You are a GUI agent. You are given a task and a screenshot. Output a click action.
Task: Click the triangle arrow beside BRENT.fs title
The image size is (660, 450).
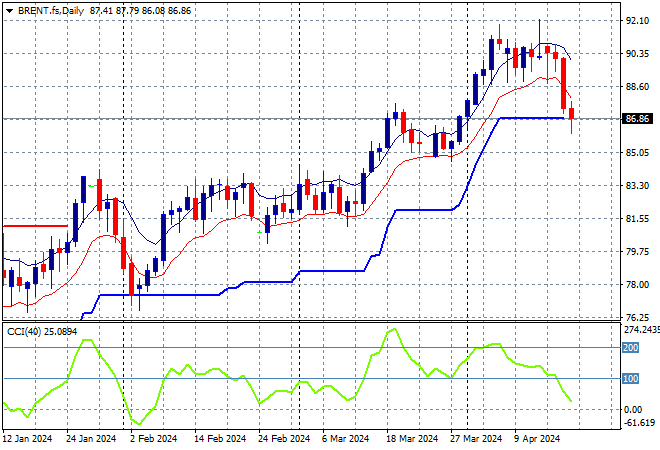pyautogui.click(x=9, y=8)
